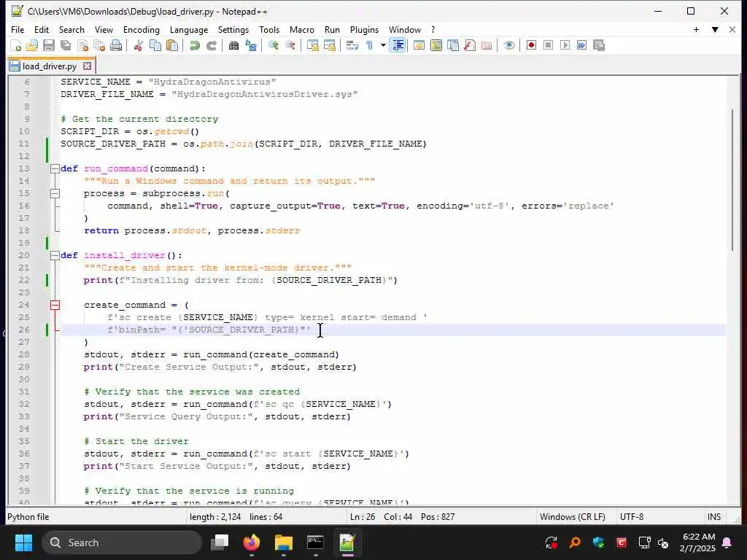Print the document with printer icon
This screenshot has height=560, width=747.
pos(116,46)
